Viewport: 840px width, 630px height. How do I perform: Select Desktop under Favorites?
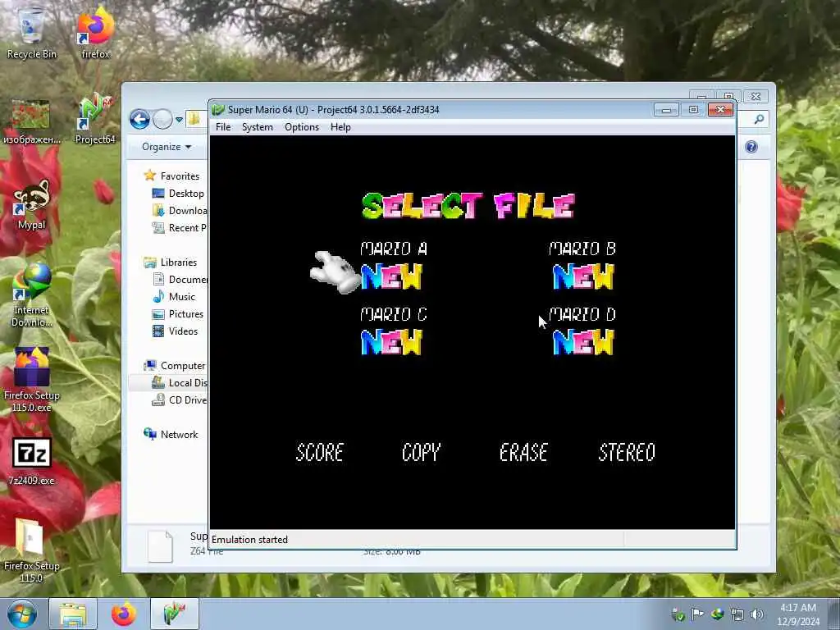(179, 194)
